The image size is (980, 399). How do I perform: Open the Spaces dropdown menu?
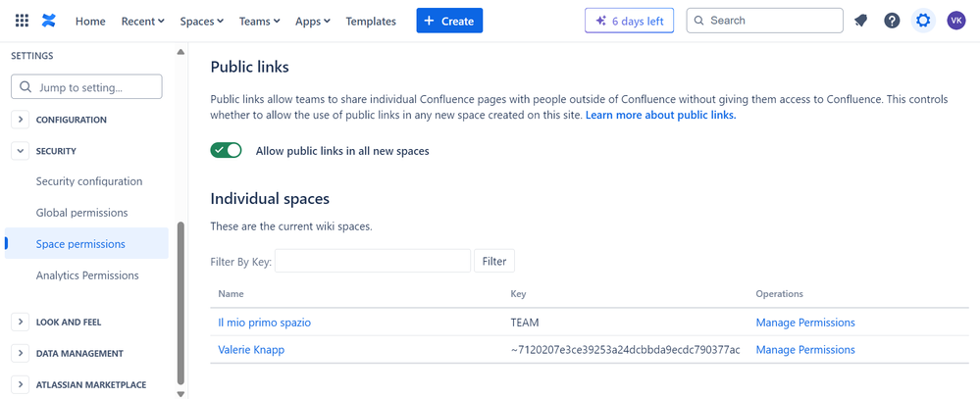click(x=201, y=21)
